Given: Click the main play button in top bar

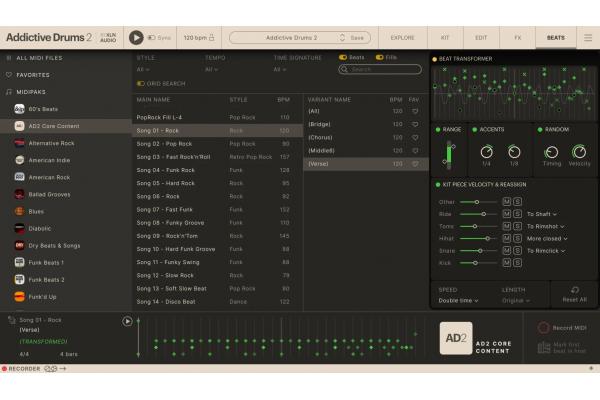Looking at the screenshot, I should click(x=136, y=38).
